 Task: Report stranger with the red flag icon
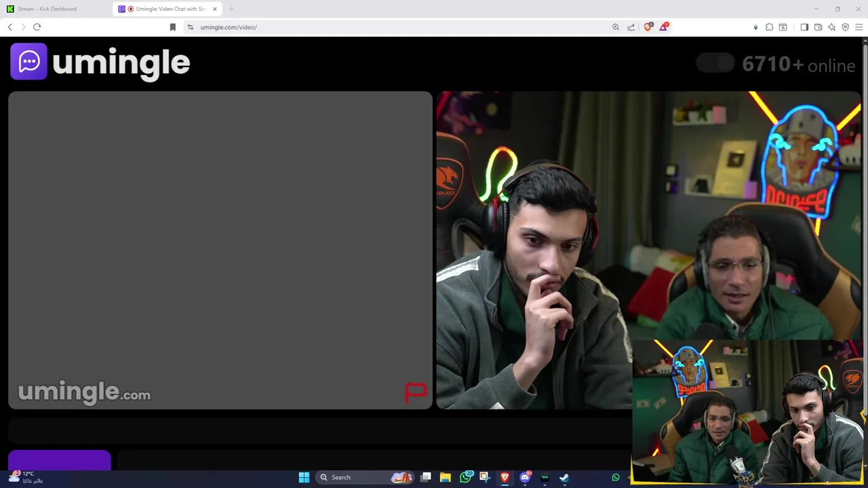pyautogui.click(x=416, y=392)
